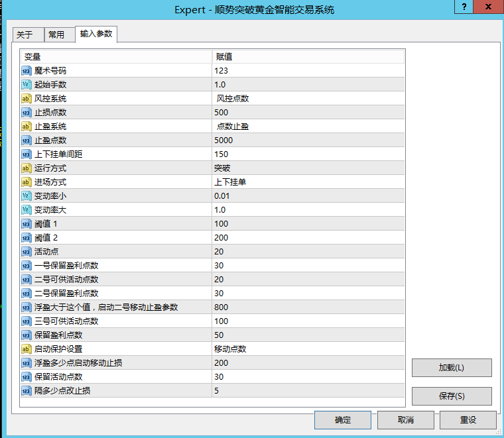
Task: Select the 风控点数 value cell
Action: pyautogui.click(x=308, y=99)
